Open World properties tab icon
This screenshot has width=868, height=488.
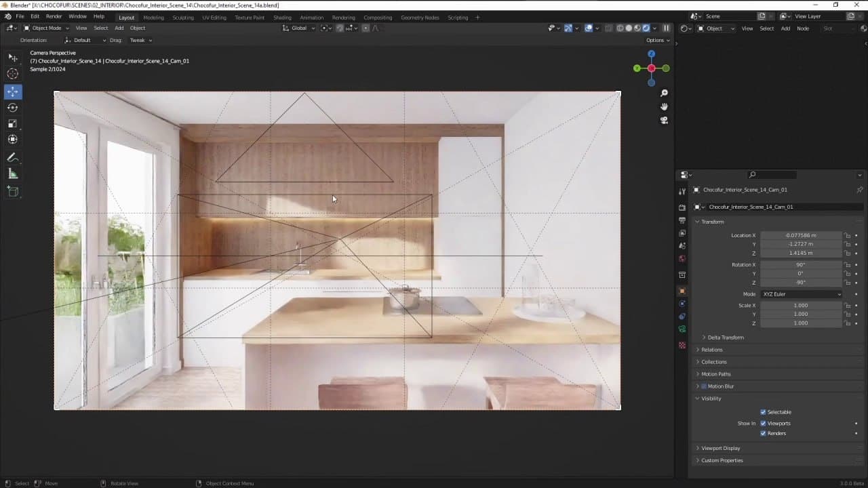[682, 258]
